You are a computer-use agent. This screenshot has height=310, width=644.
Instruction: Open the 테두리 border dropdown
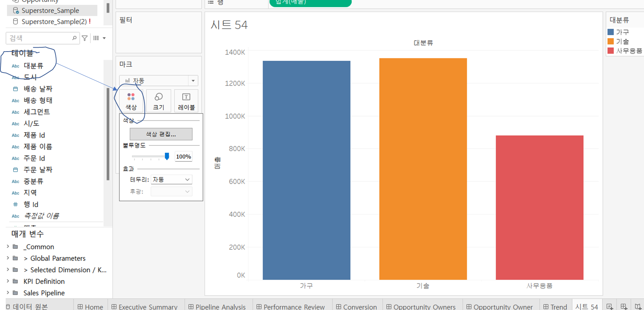pyautogui.click(x=171, y=180)
